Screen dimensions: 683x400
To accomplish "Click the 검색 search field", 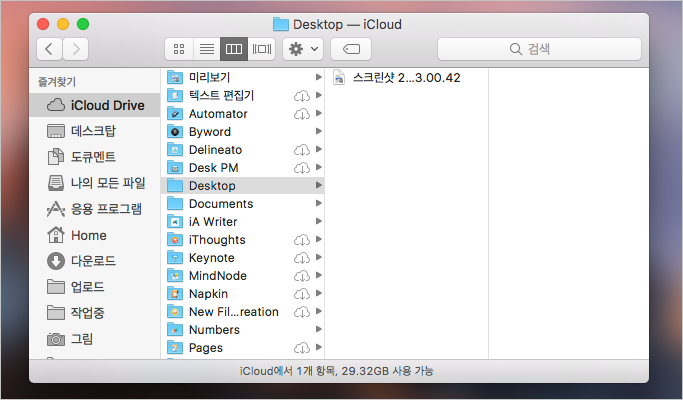I will click(539, 49).
